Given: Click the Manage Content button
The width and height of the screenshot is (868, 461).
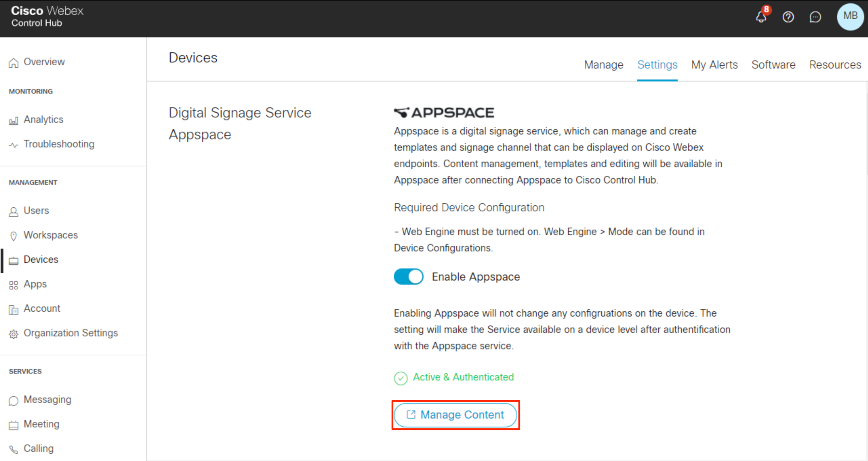Looking at the screenshot, I should (456, 415).
